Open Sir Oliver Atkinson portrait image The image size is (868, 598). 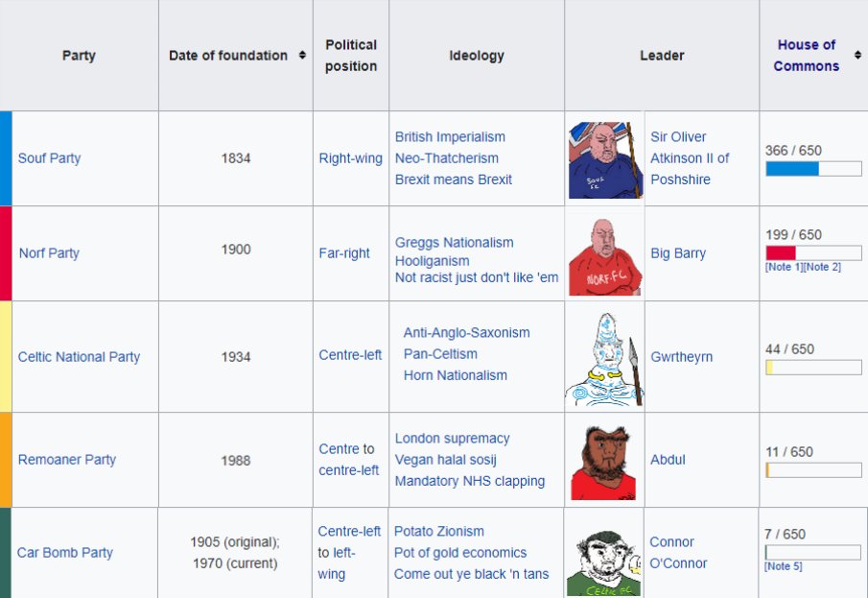click(x=605, y=160)
